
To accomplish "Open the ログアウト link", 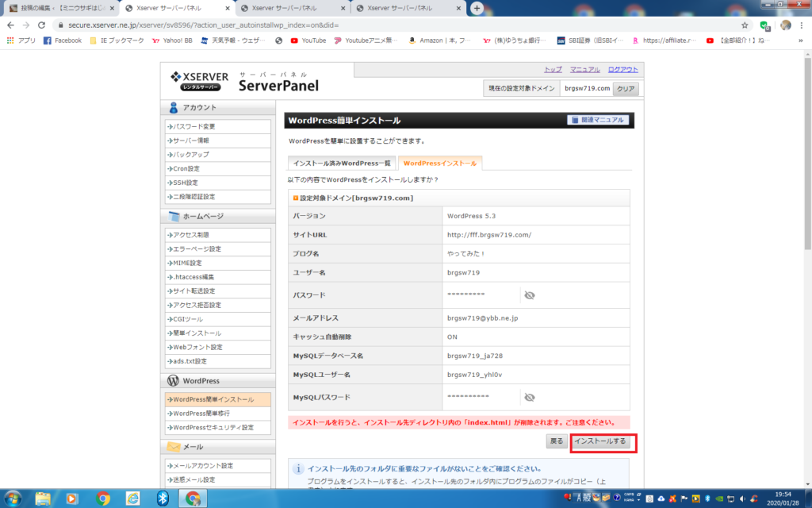I will (x=622, y=70).
